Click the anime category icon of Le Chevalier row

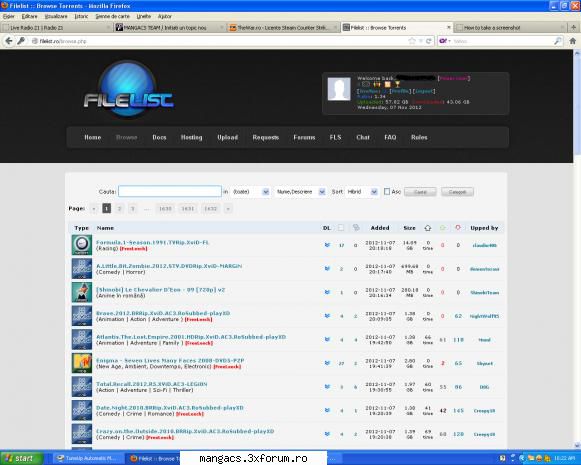pos(82,292)
